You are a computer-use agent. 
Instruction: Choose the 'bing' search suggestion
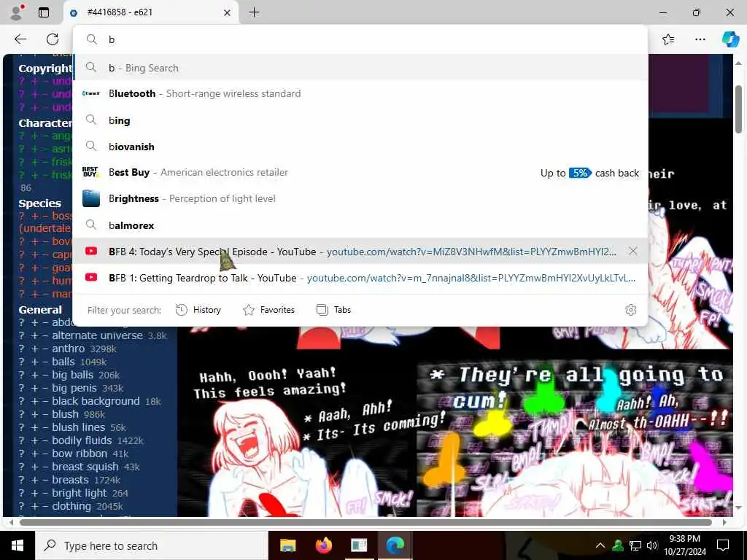[x=360, y=120]
